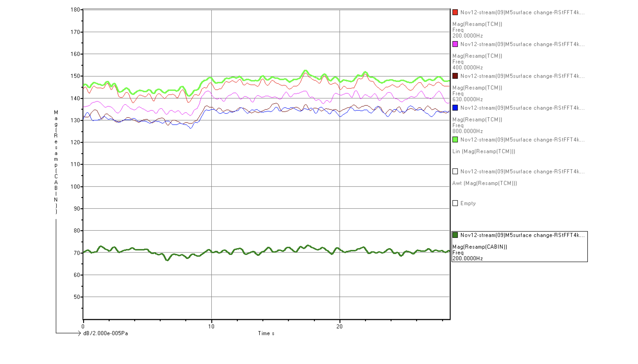Click the red 200.0000Hz TCM legend swatch
This screenshot has height=364, width=638.
(x=455, y=12)
